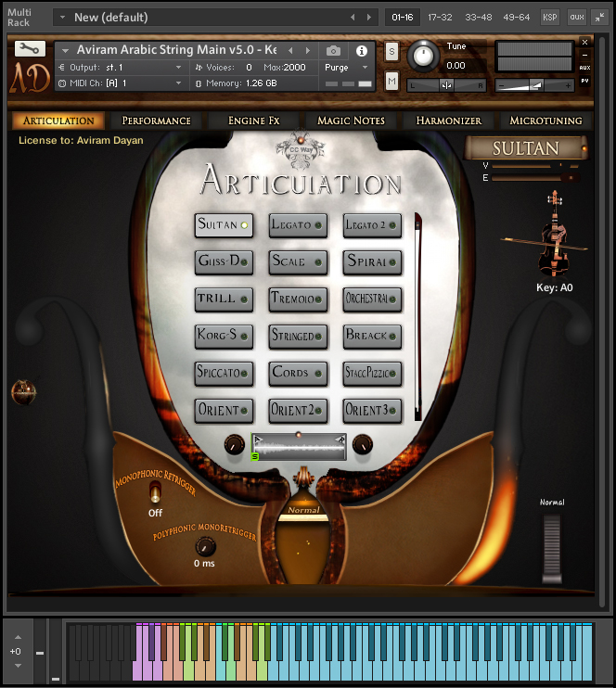Show rack page 49-64
Screen dimensions: 616x688
point(517,17)
